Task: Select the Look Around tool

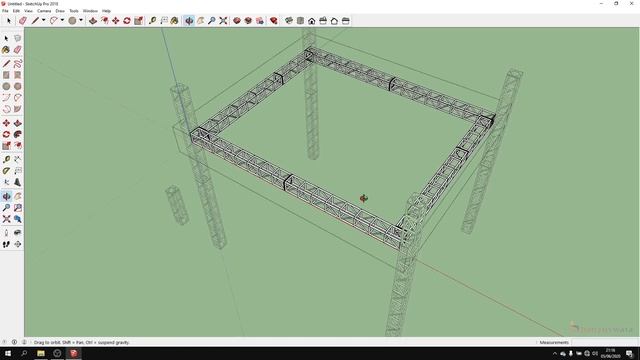Action: click(18, 233)
